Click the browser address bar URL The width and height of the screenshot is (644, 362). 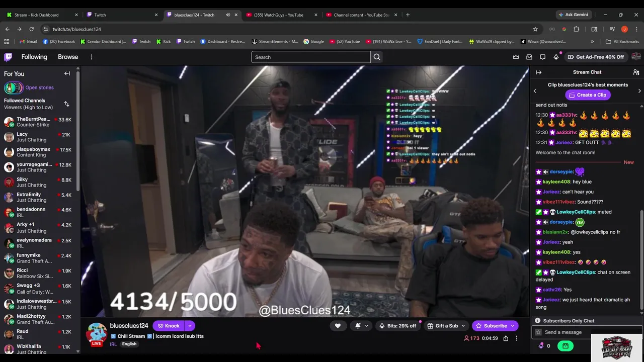click(x=76, y=29)
